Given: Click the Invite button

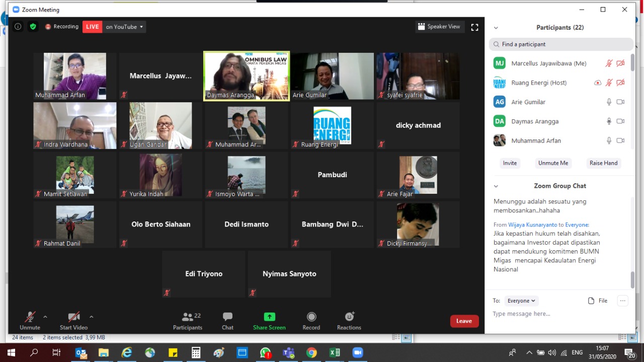Looking at the screenshot, I should point(510,163).
